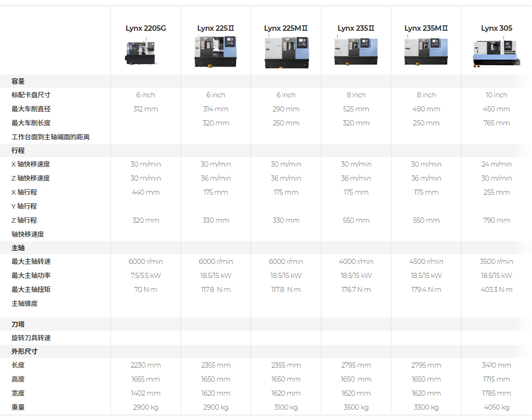Select the 3410 mm length value

click(x=496, y=365)
